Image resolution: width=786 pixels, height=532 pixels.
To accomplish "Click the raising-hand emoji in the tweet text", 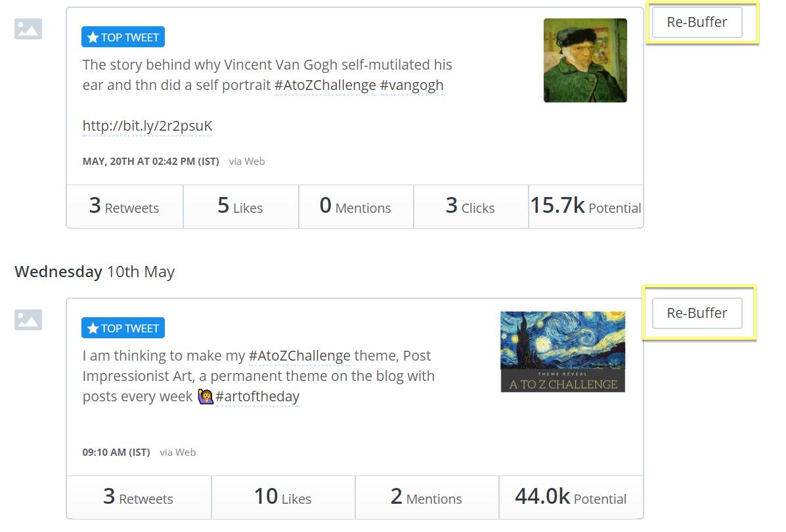I will coord(206,396).
